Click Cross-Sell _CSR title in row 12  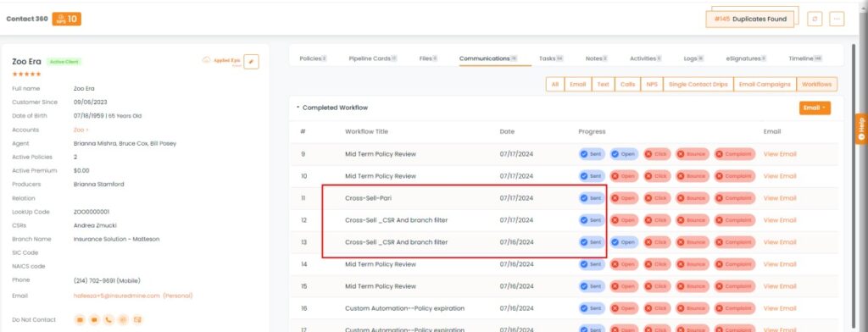click(397, 220)
